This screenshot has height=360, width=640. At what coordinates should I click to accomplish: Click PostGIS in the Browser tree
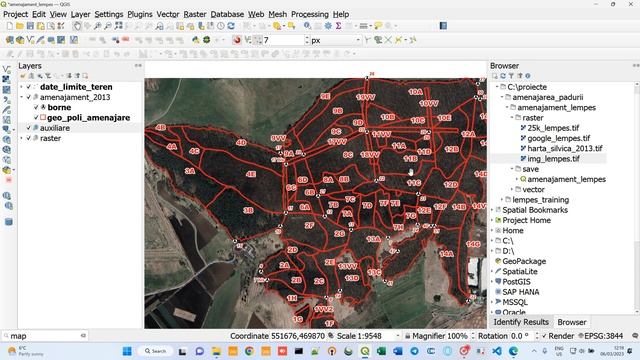(x=516, y=282)
